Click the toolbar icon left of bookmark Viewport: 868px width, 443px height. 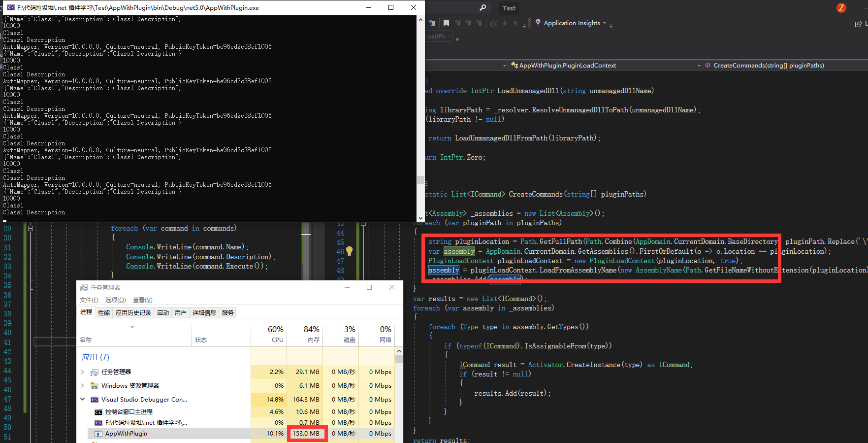432,23
